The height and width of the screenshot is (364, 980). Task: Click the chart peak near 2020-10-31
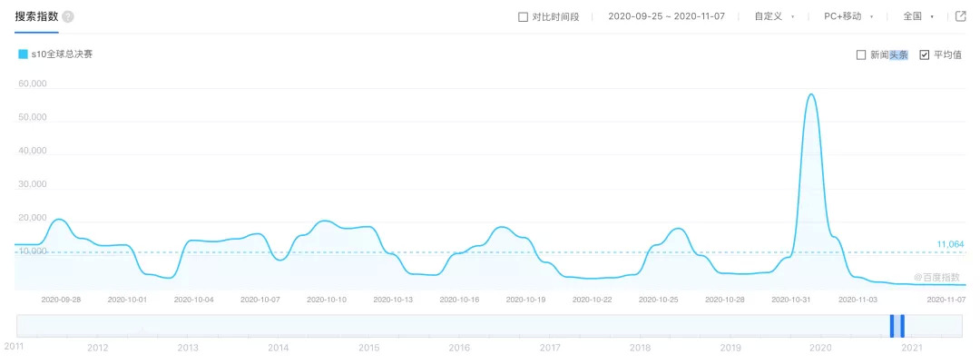tap(810, 94)
